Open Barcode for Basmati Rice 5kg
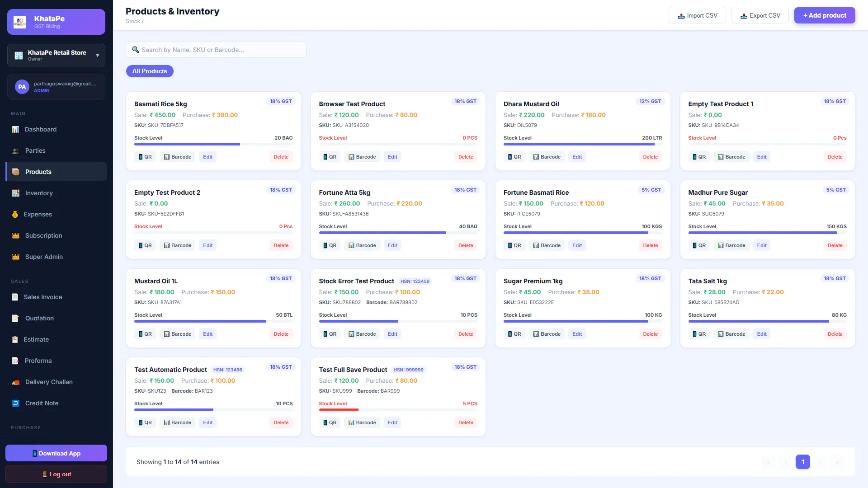This screenshot has width=868, height=488. tap(178, 157)
